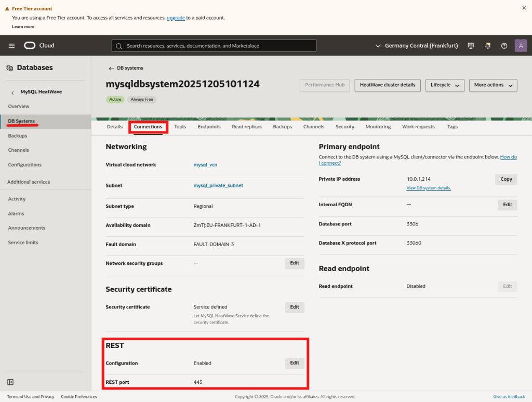Collapse the sidebar with the bottom-left icon
The height and width of the screenshot is (402, 532).
10,382
